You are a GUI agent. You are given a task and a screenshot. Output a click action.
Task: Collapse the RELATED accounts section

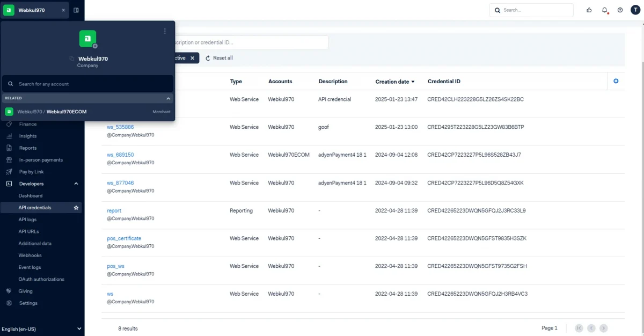pos(169,98)
